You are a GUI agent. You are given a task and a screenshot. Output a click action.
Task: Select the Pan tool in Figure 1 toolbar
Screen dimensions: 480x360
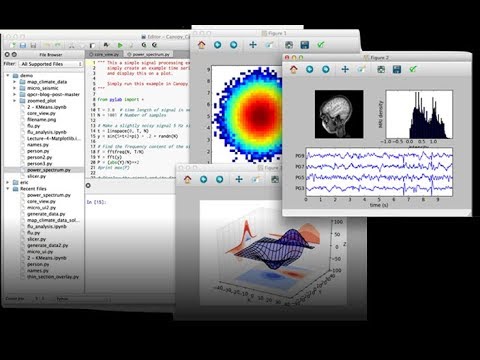pyautogui.click(x=253, y=45)
